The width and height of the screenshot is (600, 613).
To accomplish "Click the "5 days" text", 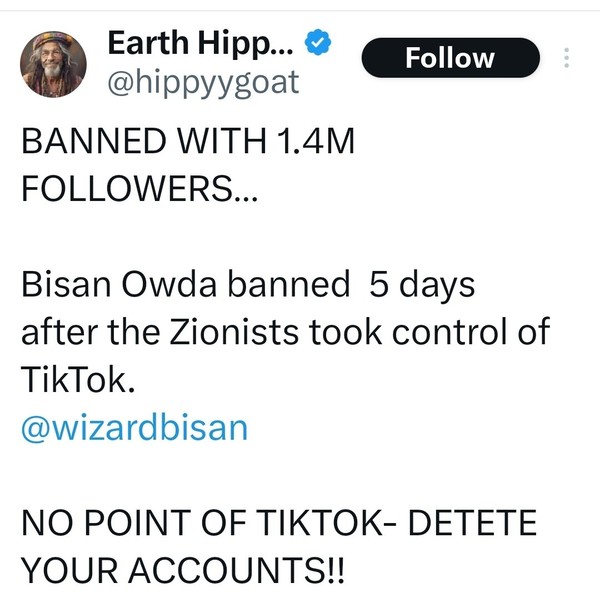I will [422, 285].
